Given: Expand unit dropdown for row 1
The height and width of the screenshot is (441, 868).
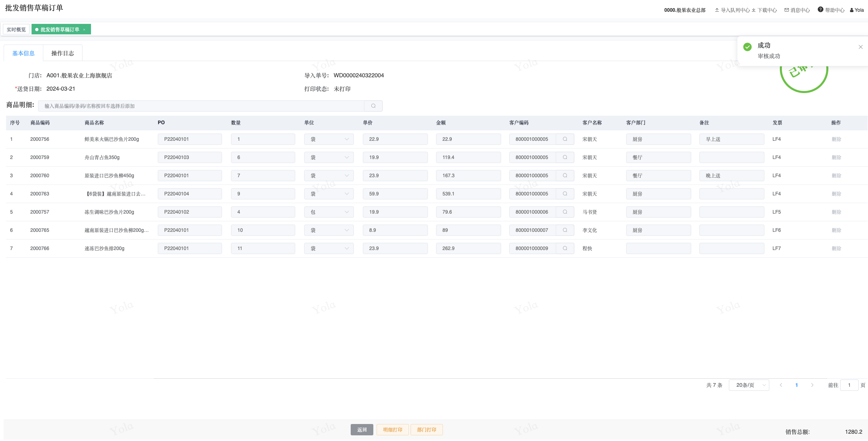Looking at the screenshot, I should 329,139.
